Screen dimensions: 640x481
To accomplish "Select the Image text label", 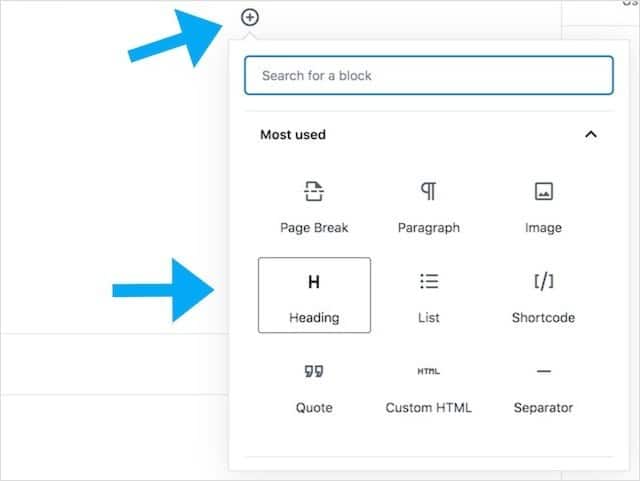I will [543, 228].
